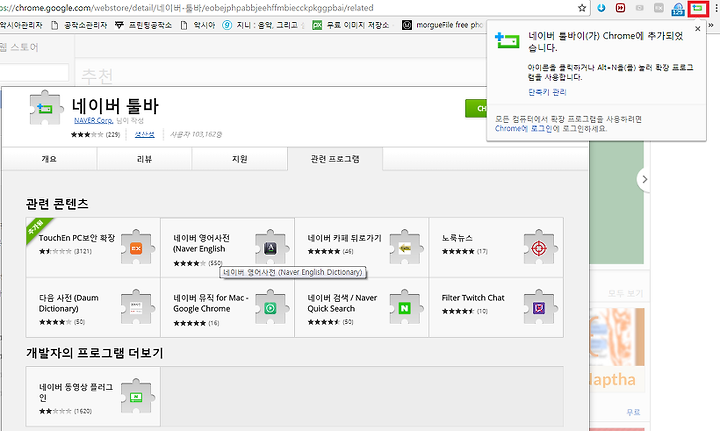This screenshot has width=720, height=431.
Task: Open the Chrome three-dot menu
Action: click(x=716, y=8)
